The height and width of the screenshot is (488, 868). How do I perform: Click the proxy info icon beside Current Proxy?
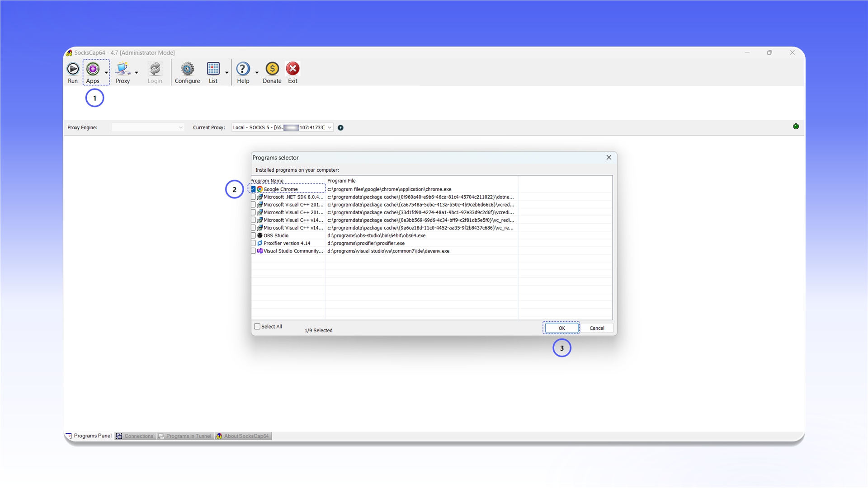click(x=340, y=128)
